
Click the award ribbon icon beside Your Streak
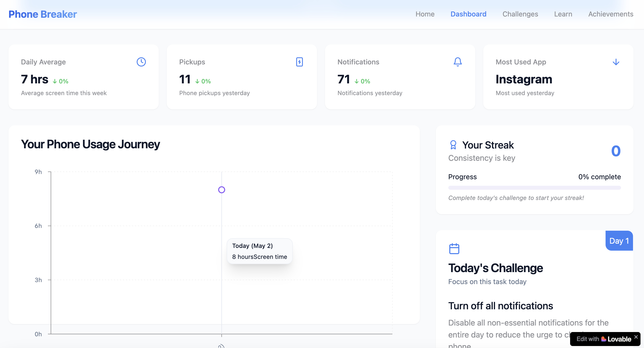pos(453,145)
